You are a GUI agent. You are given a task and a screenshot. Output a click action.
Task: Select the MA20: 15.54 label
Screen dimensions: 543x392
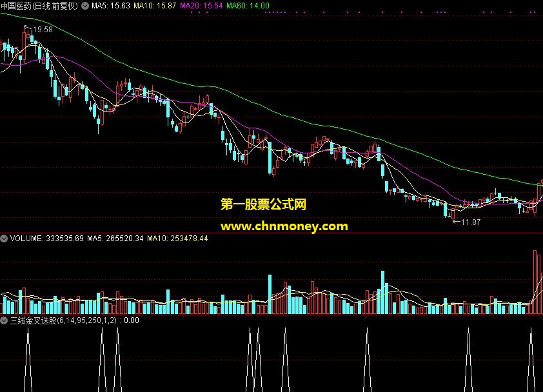pos(201,6)
